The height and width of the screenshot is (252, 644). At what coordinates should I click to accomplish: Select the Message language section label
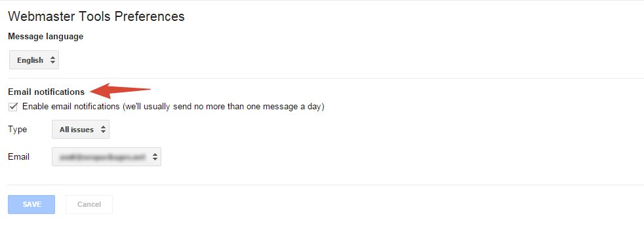pos(46,37)
